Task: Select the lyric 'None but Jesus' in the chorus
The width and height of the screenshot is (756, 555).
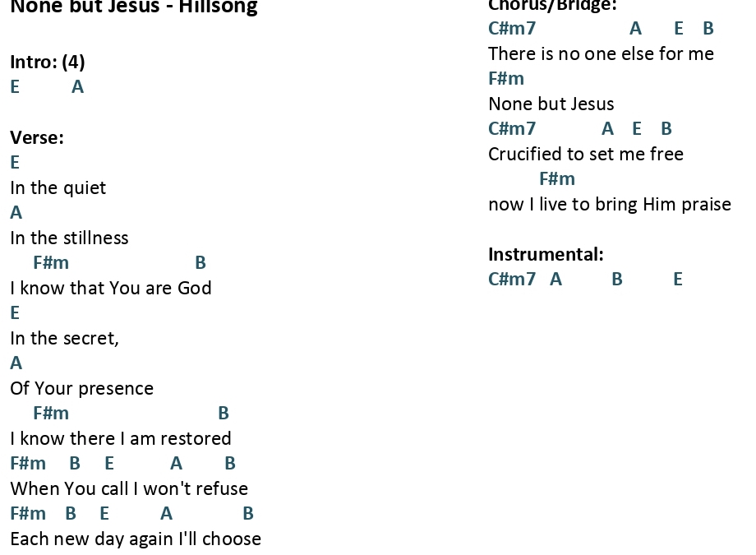Action: pos(551,104)
